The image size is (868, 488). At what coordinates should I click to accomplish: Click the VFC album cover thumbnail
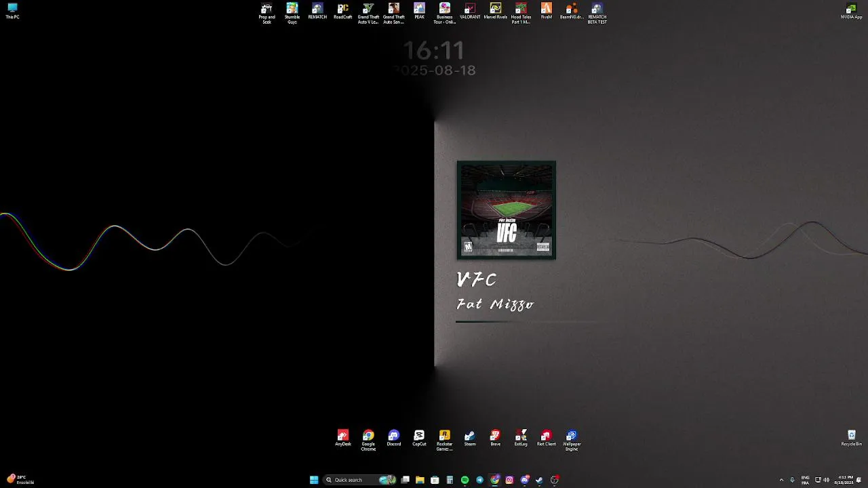click(507, 210)
